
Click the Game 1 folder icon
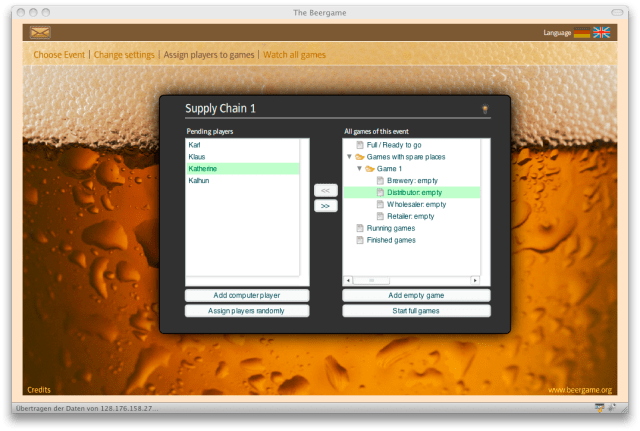370,169
